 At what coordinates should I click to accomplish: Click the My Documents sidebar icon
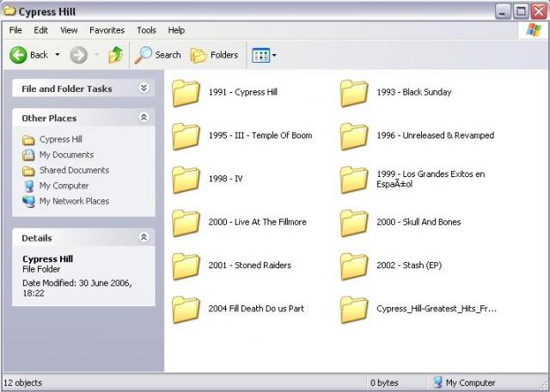tap(28, 155)
